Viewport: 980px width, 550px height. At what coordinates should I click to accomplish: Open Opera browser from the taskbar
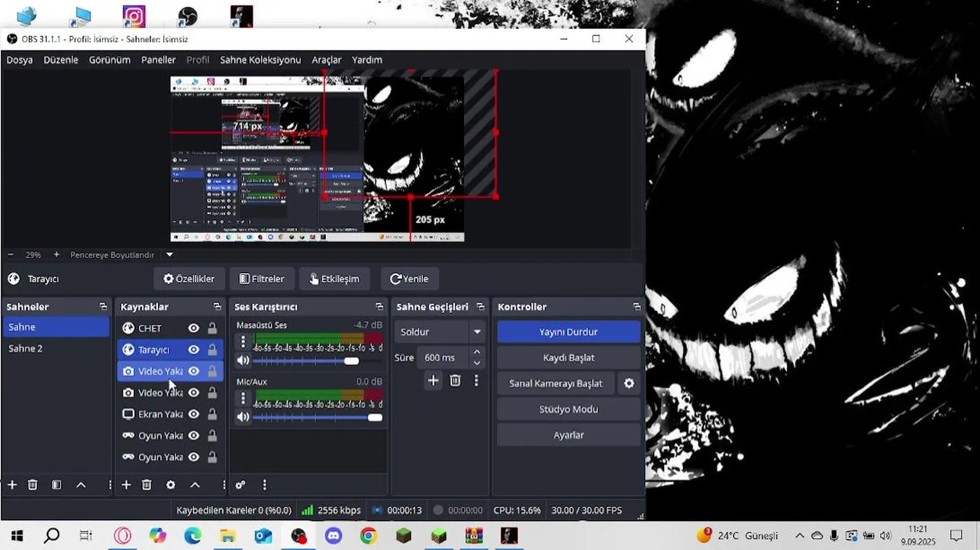pos(122,536)
